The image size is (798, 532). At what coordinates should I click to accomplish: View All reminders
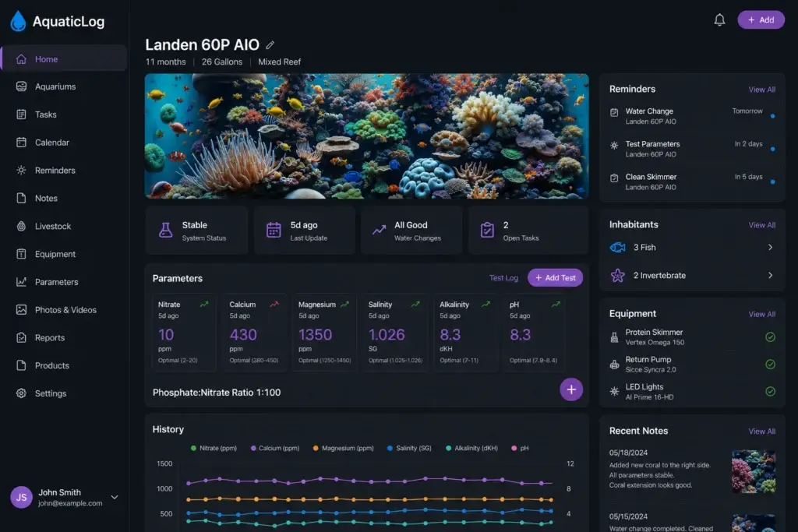click(x=762, y=90)
